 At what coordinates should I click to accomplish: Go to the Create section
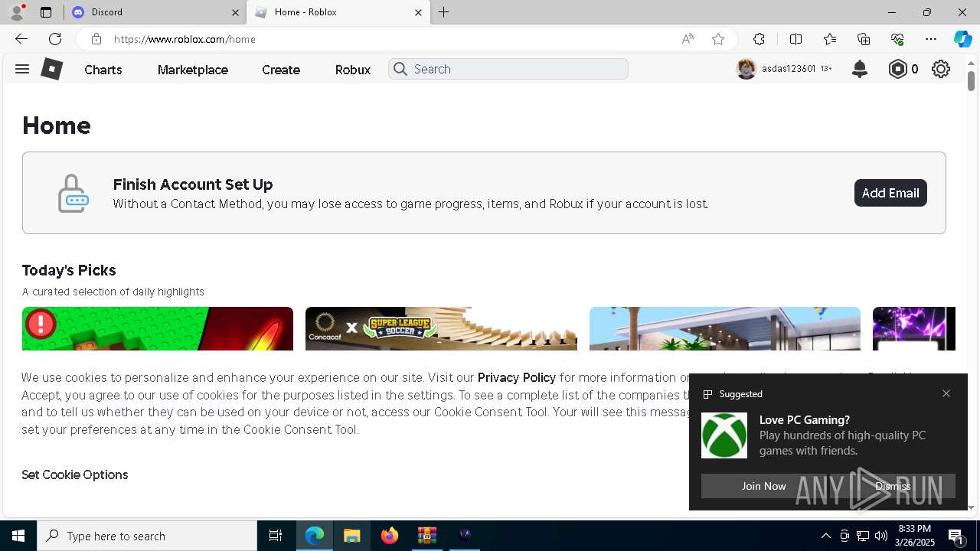coord(281,70)
